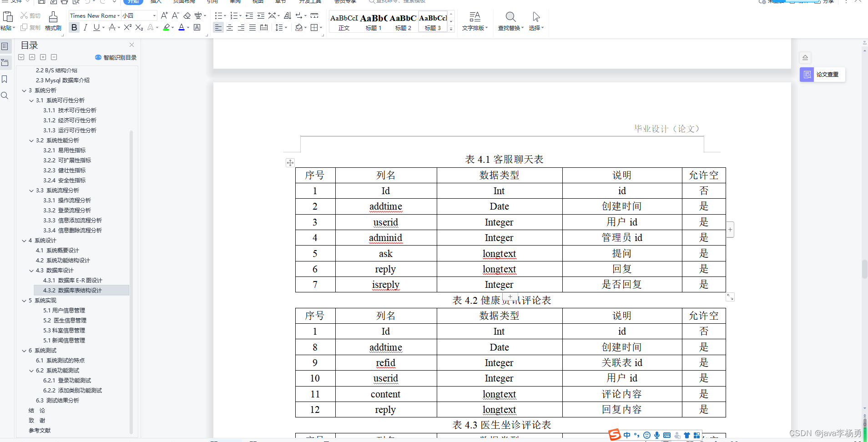This screenshot has height=442, width=868.
Task: Increase font size with the A+ icon
Action: click(x=164, y=16)
